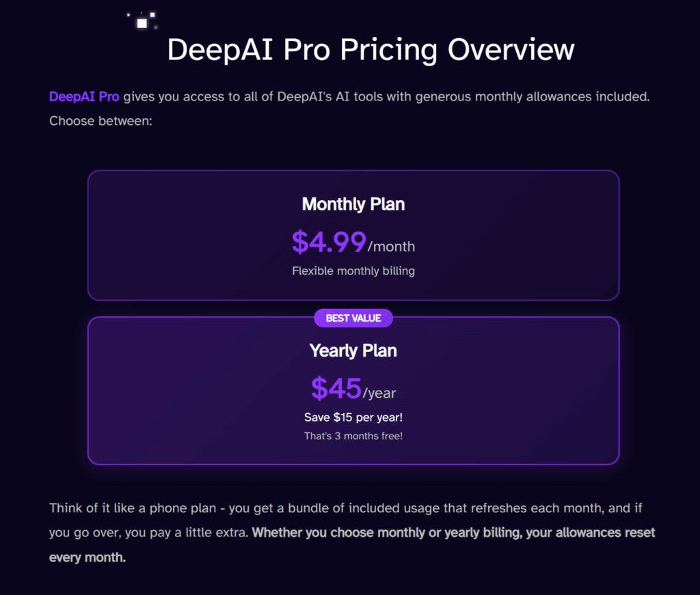Viewport: 700px width, 595px height.
Task: Select the Monthly Plan title
Action: [353, 204]
